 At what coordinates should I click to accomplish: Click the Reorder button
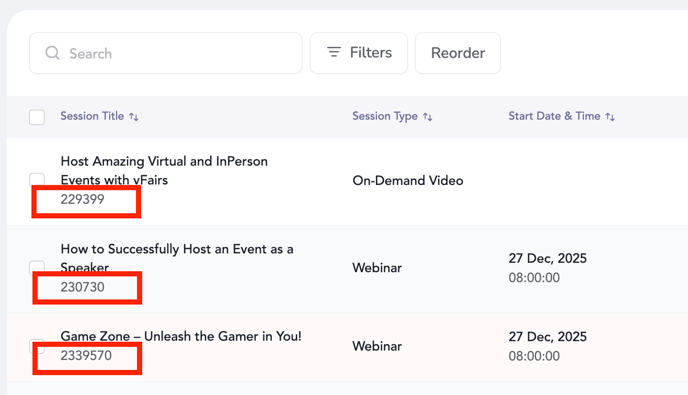click(x=458, y=53)
